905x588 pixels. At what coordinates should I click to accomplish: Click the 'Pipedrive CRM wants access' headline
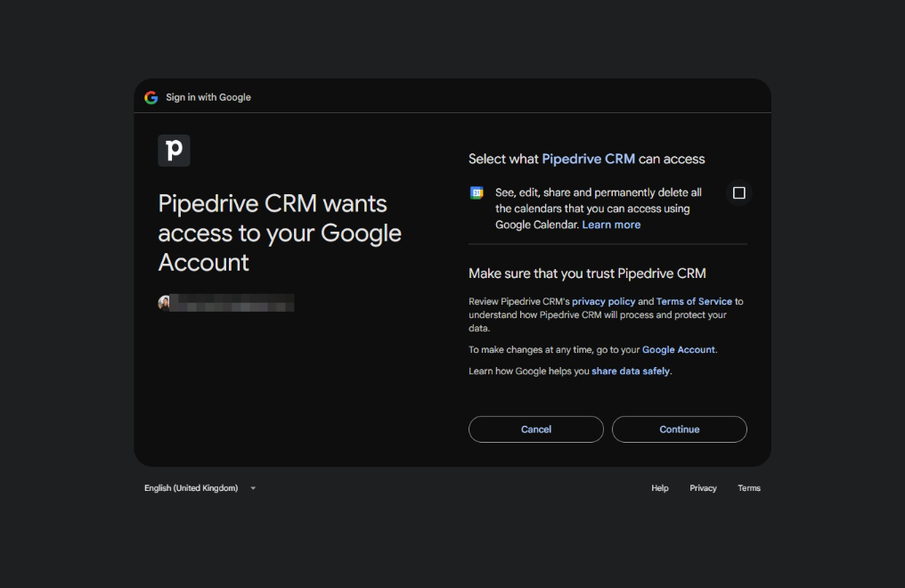click(x=280, y=233)
